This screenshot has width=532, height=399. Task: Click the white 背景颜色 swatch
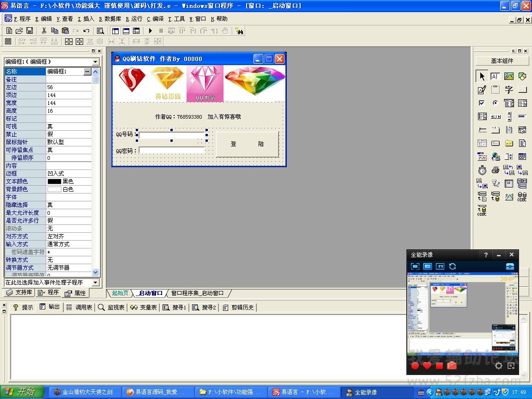[54, 189]
